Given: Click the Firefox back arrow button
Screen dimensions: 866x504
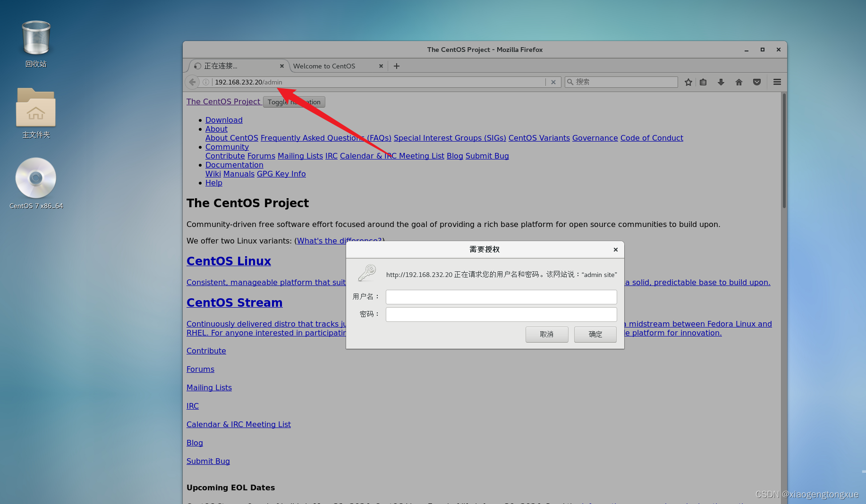Looking at the screenshot, I should coord(192,82).
